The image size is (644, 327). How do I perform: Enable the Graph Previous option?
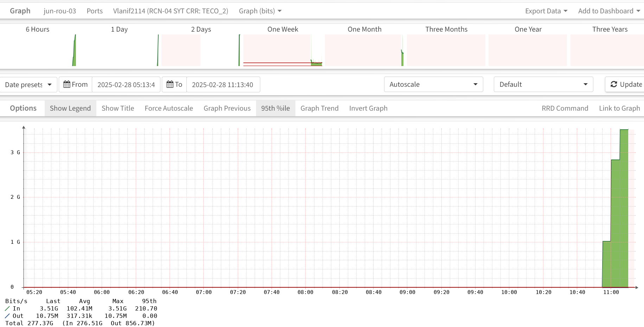227,108
